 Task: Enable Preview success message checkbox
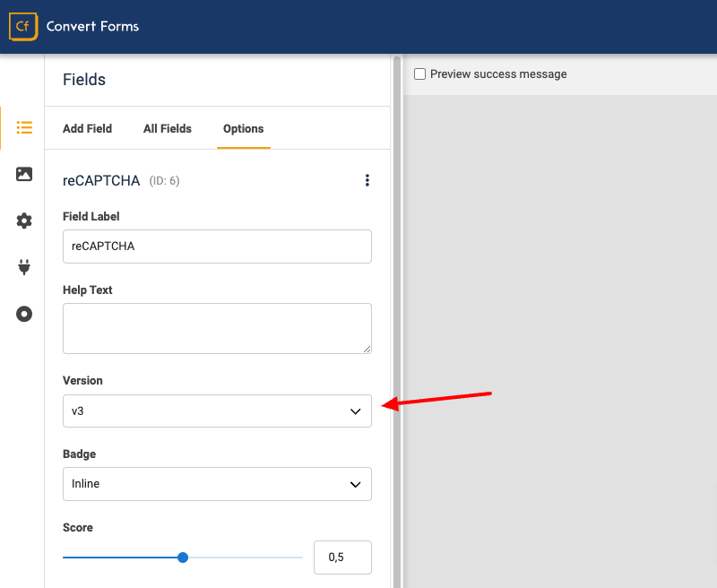coord(419,74)
